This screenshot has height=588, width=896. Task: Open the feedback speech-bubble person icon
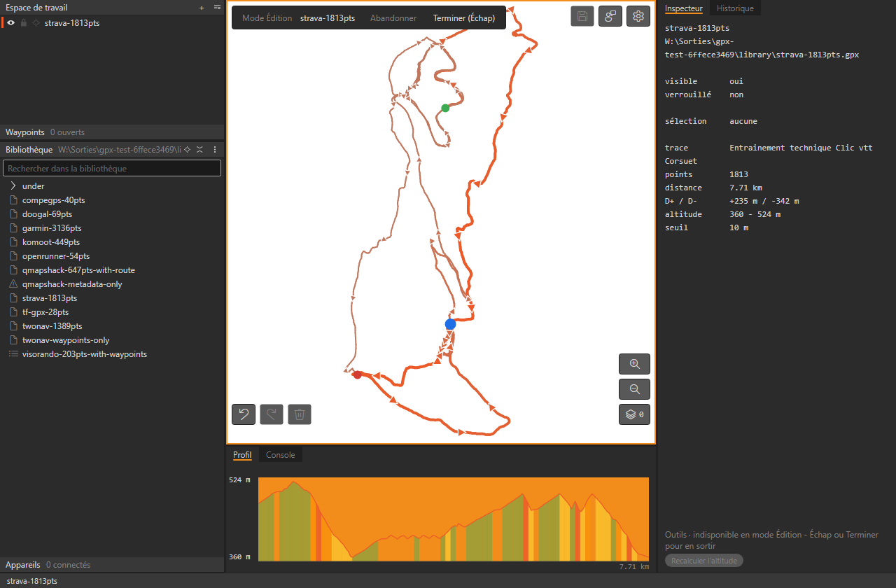[610, 16]
